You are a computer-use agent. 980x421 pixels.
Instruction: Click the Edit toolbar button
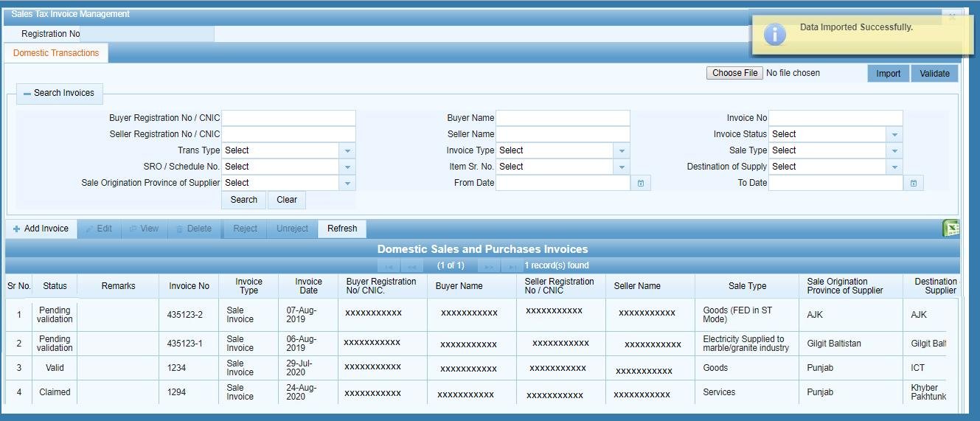99,229
